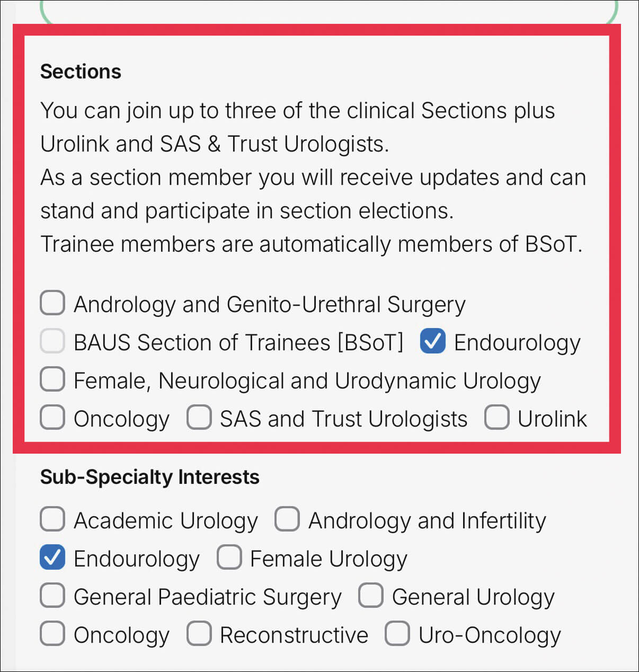Check the General Urology checkbox
639x672 pixels.
coord(371,596)
